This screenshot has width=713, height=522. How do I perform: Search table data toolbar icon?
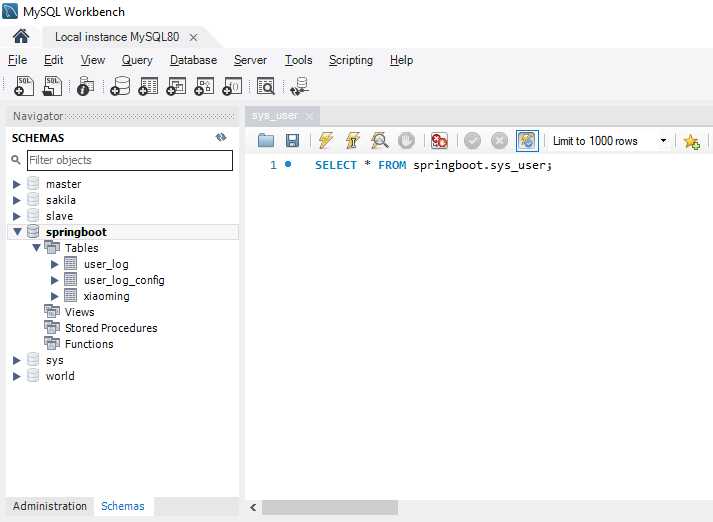[x=266, y=86]
